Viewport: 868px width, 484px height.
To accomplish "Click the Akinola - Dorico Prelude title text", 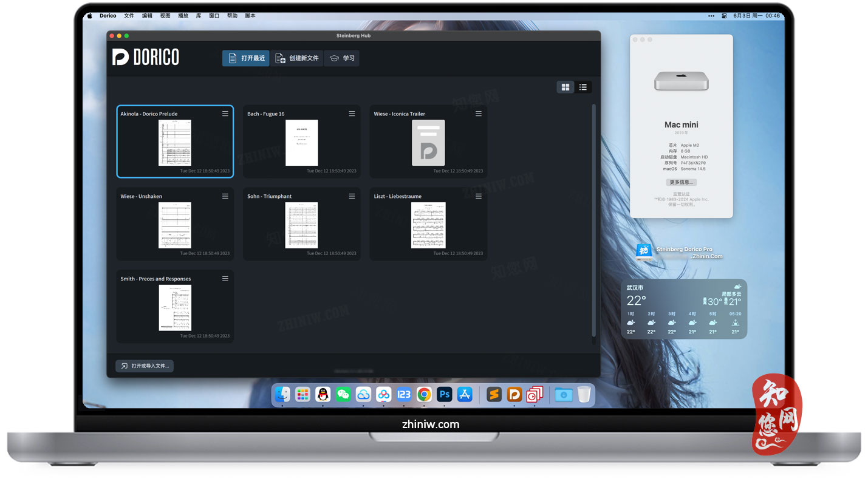I will point(149,114).
